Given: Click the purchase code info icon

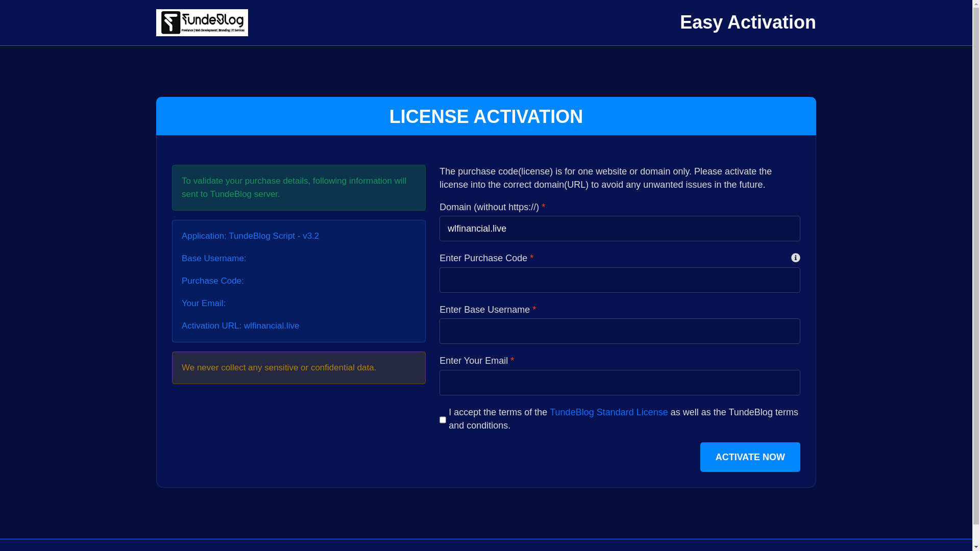Looking at the screenshot, I should (795, 258).
